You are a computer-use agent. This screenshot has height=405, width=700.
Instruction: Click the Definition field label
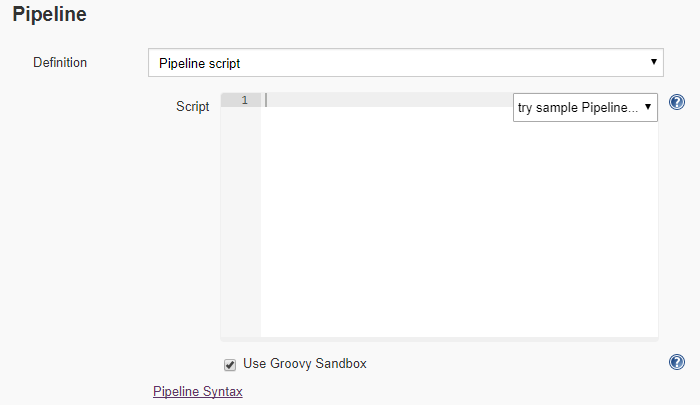pos(60,63)
